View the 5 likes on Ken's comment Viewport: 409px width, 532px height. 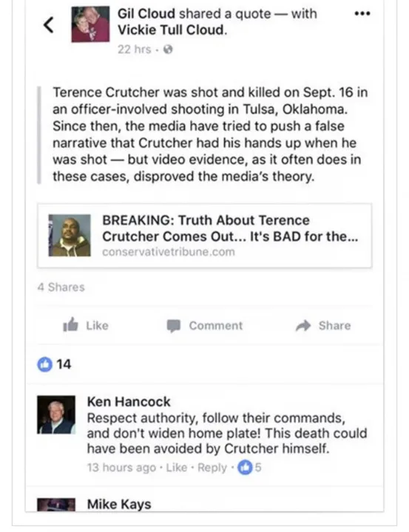pos(249,467)
